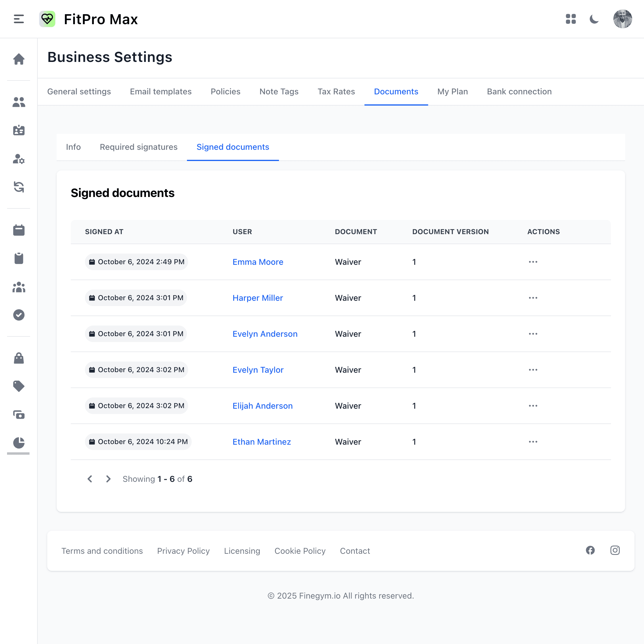Open Harper Miller's user profile link

tap(257, 298)
